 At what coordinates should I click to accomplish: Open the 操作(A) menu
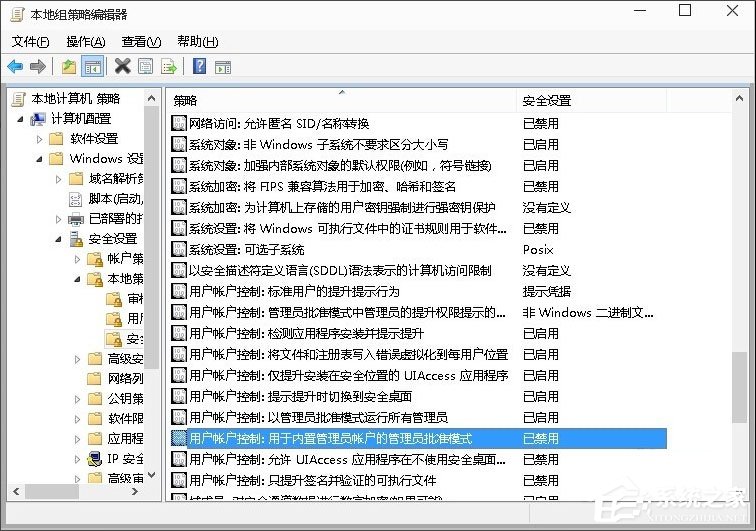[x=86, y=41]
